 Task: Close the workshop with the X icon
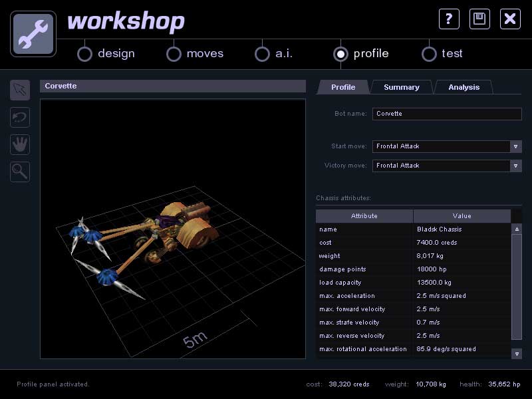point(510,19)
